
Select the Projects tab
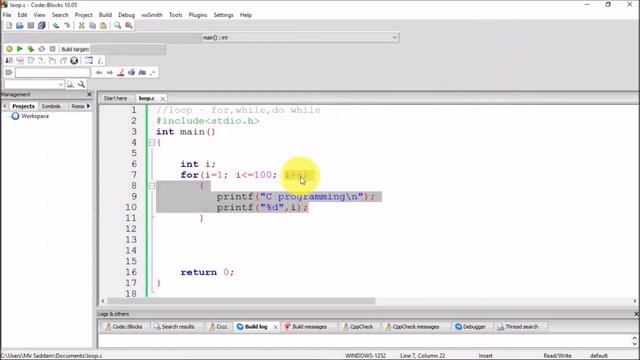(23, 106)
